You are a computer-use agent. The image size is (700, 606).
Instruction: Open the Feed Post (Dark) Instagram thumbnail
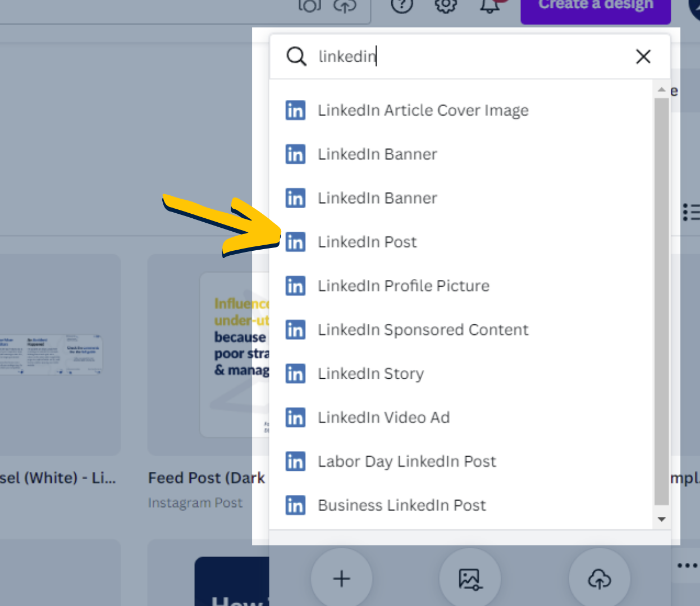point(207,353)
